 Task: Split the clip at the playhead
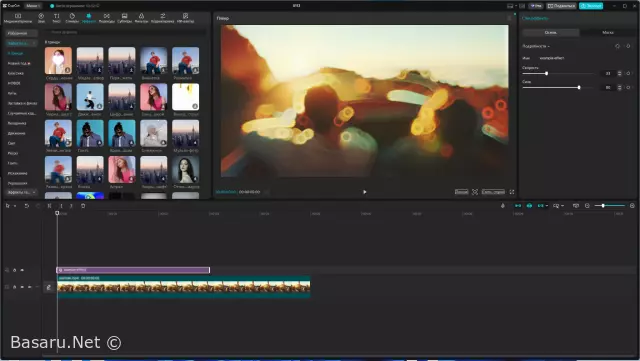click(49, 206)
